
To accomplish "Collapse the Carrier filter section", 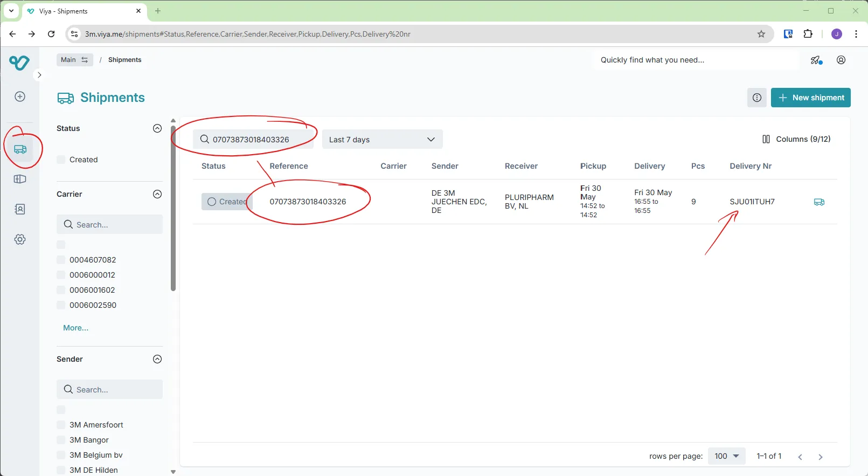I will (x=157, y=194).
